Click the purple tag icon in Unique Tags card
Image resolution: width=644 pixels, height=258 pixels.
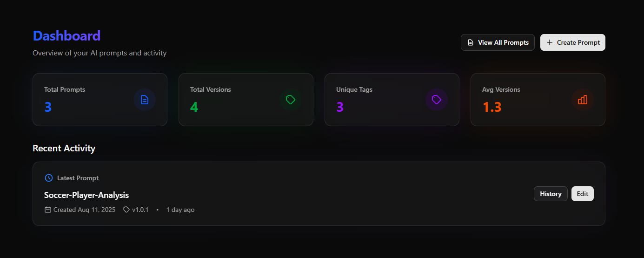[x=437, y=100]
